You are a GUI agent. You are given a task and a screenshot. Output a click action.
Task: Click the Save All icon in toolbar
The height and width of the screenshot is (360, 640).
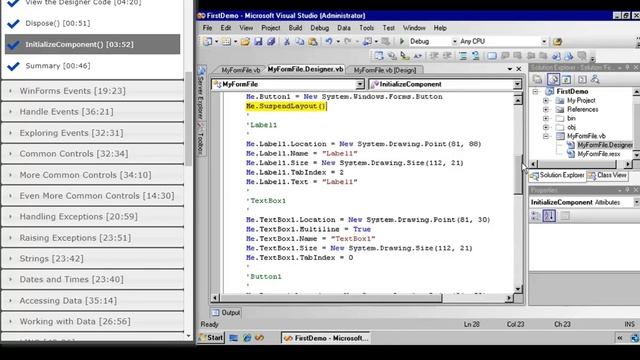[271, 42]
